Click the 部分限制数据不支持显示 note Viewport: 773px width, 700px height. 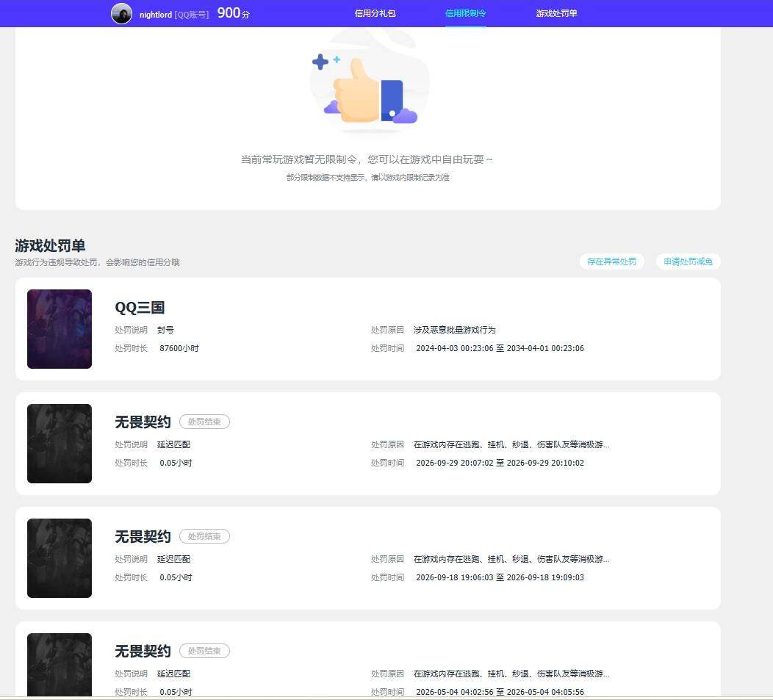click(x=368, y=177)
